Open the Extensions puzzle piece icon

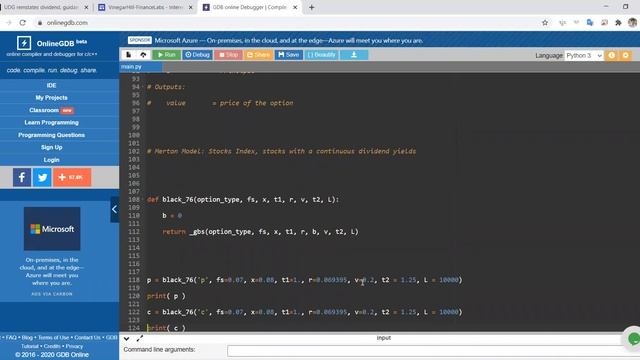click(618, 23)
